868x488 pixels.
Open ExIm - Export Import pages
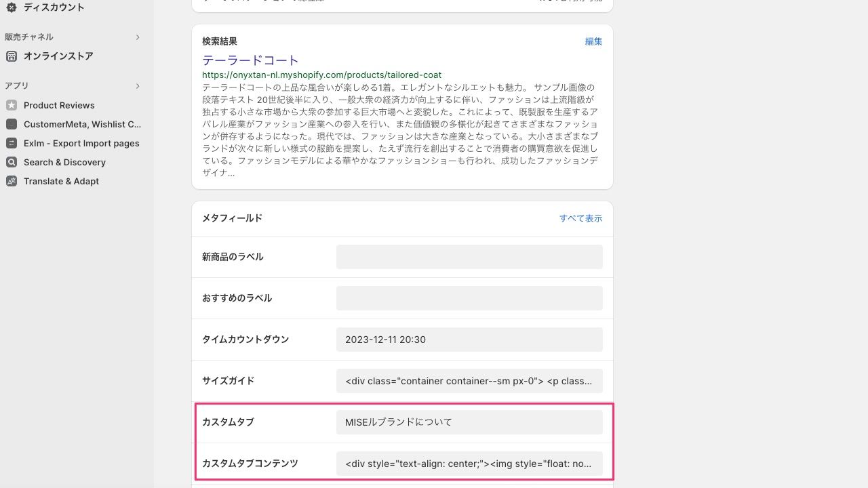click(x=81, y=143)
